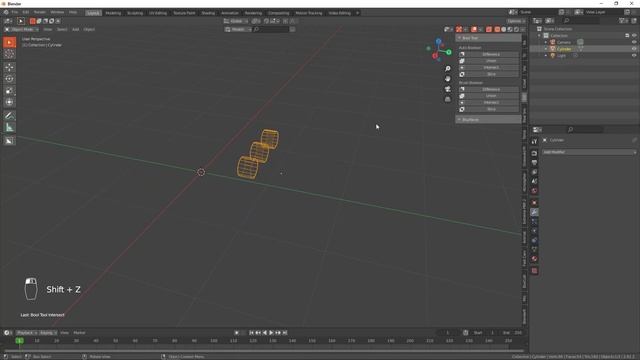This screenshot has width=640, height=360.
Task: Click Brush Boolean Difference button
Action: (x=488, y=89)
